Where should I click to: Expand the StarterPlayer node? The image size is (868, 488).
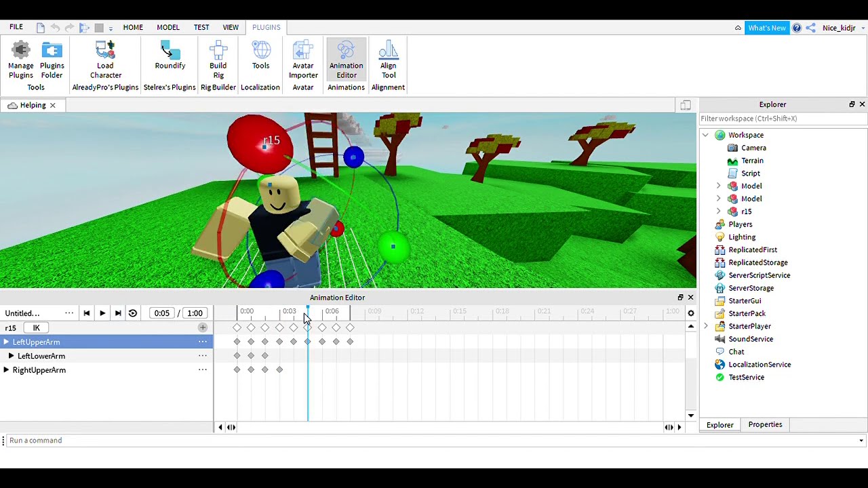706,326
